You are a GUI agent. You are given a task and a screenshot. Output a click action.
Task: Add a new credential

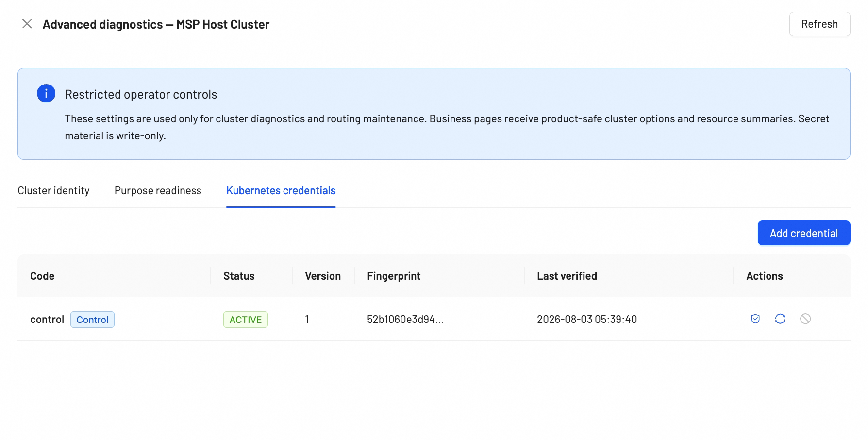pyautogui.click(x=804, y=233)
